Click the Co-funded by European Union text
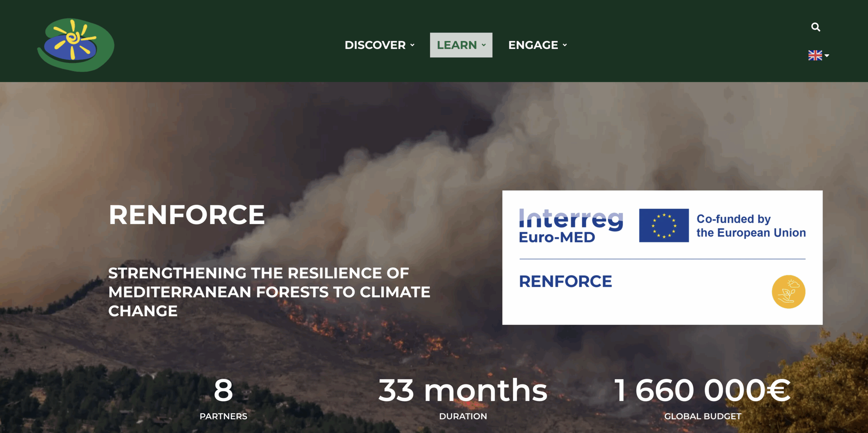 (751, 226)
